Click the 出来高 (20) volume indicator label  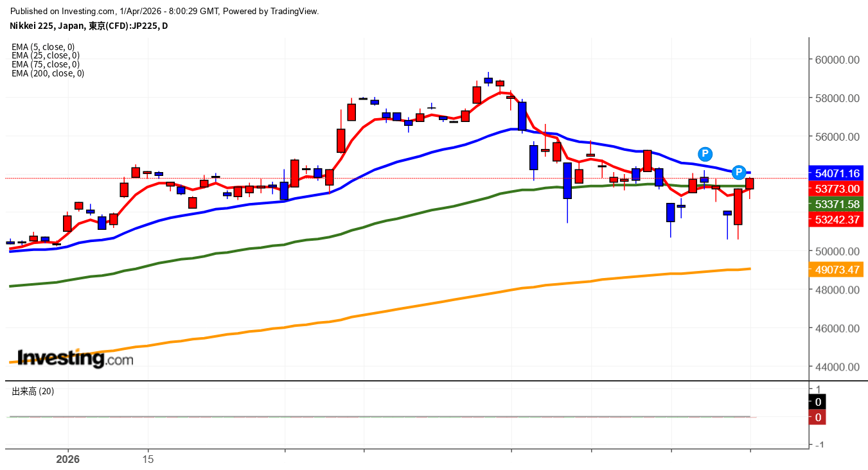tap(33, 391)
